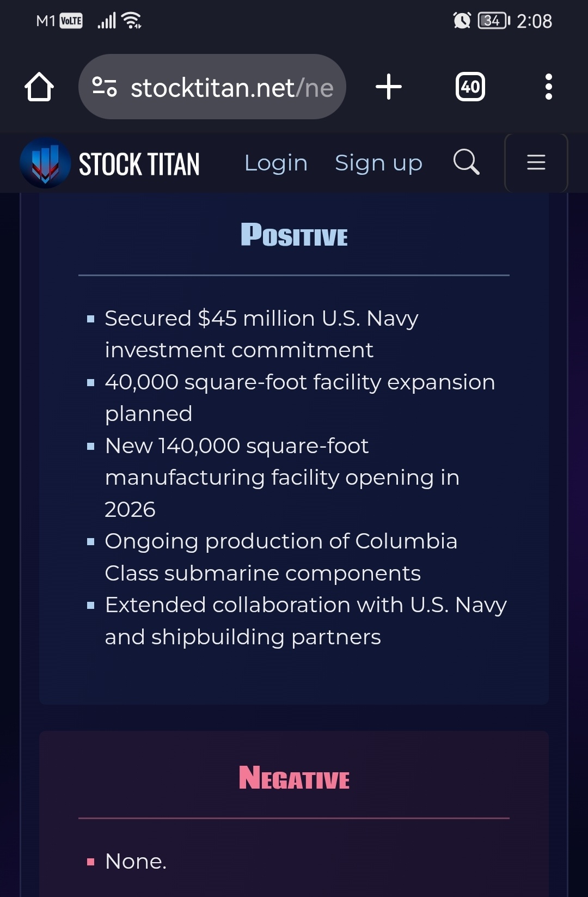Tap the Columbia Class submarine bullet
Viewport: 588px width, 897px height.
tap(280, 557)
